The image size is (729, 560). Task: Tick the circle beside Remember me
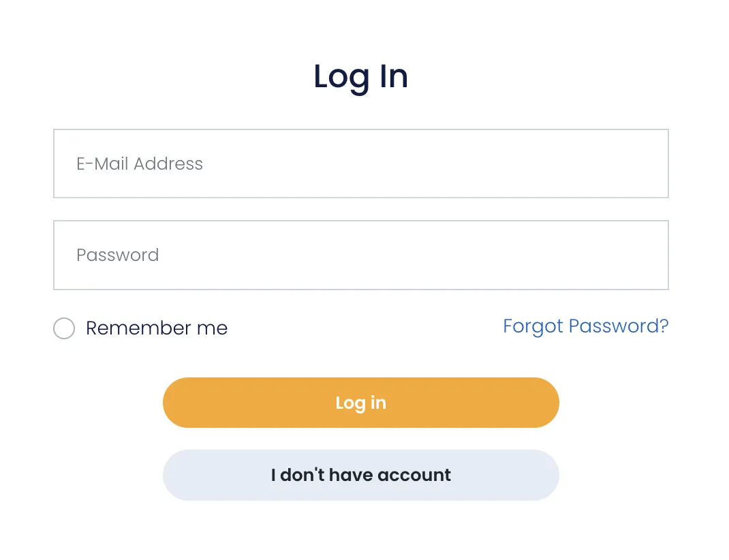[x=64, y=328]
